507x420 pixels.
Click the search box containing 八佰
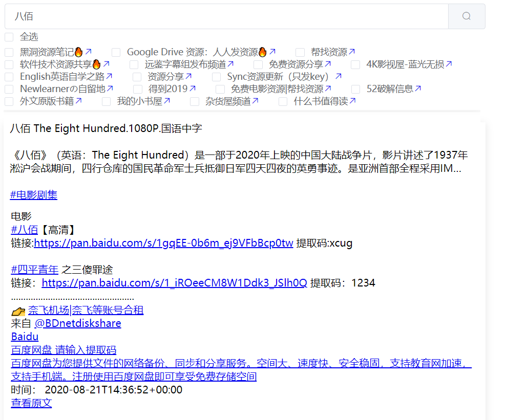(226, 16)
